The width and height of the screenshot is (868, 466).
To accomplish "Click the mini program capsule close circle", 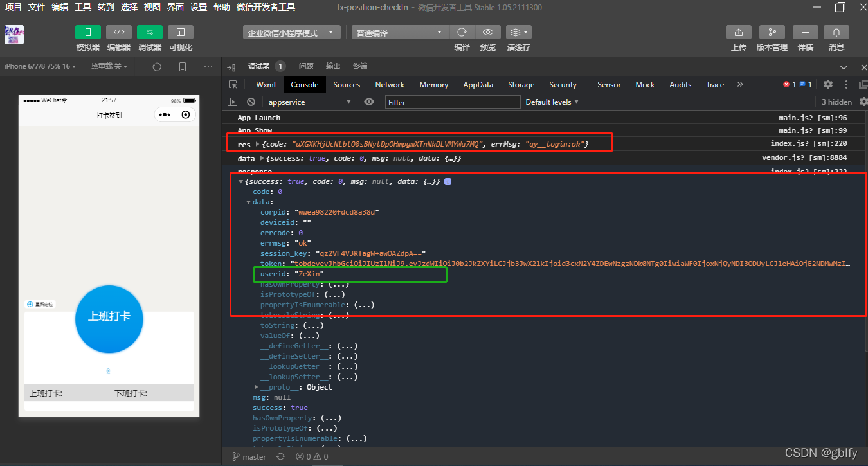I will click(x=186, y=114).
